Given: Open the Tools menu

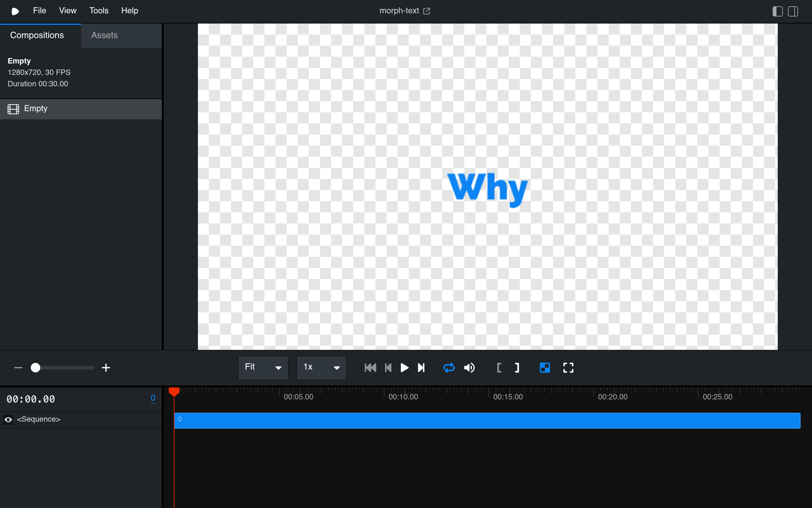Looking at the screenshot, I should tap(99, 11).
